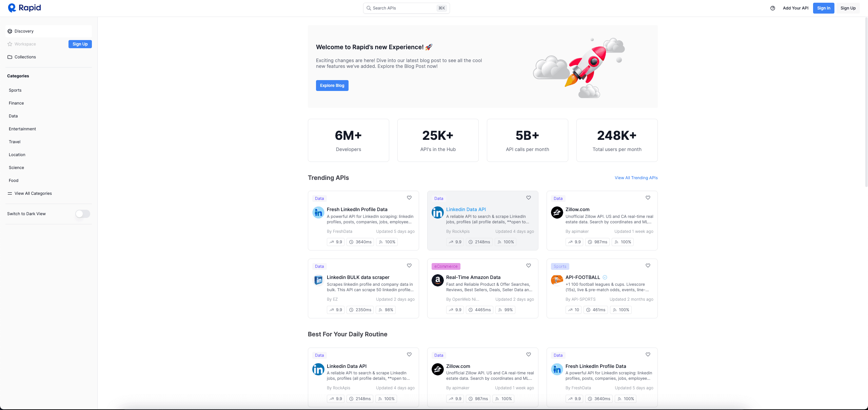Click 4465ms latency on Amazon Data card

[x=479, y=310]
